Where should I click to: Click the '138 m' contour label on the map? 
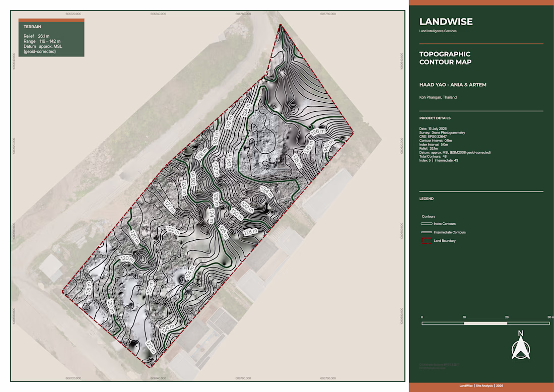tap(309, 146)
